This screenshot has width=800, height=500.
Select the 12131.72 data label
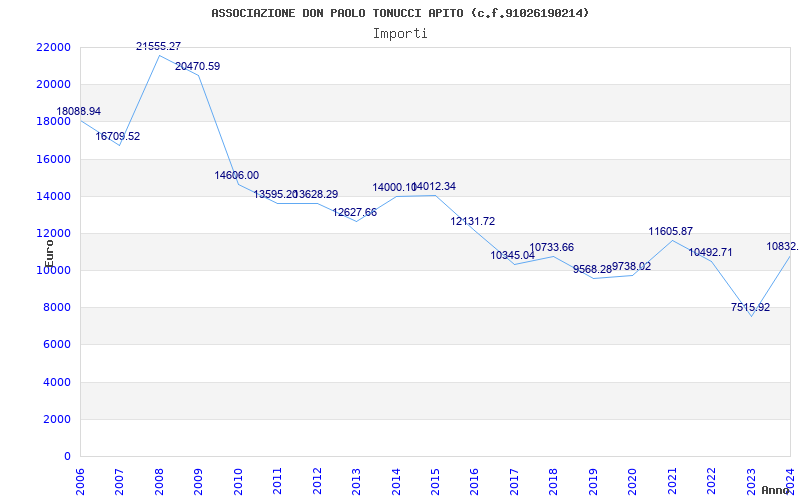[473, 221]
